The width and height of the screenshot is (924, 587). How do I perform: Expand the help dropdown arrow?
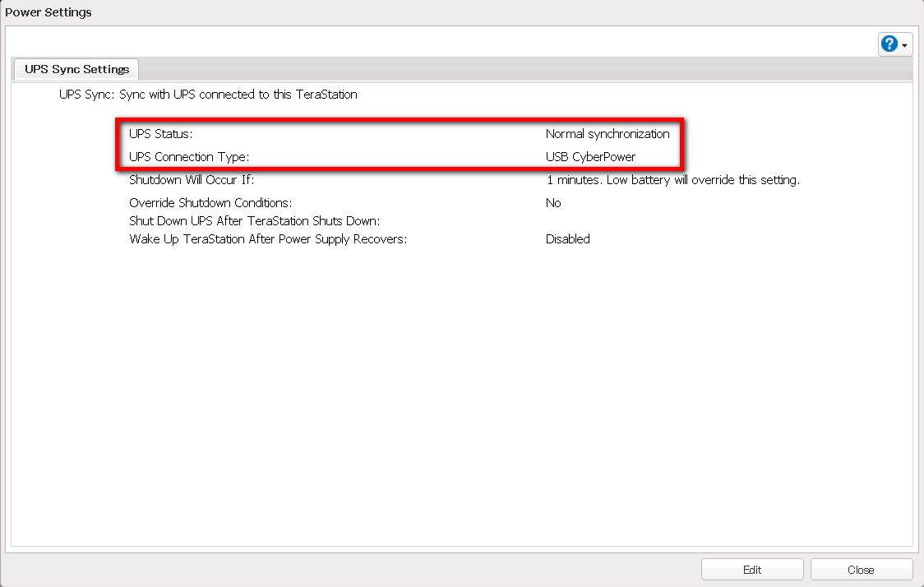tap(905, 45)
